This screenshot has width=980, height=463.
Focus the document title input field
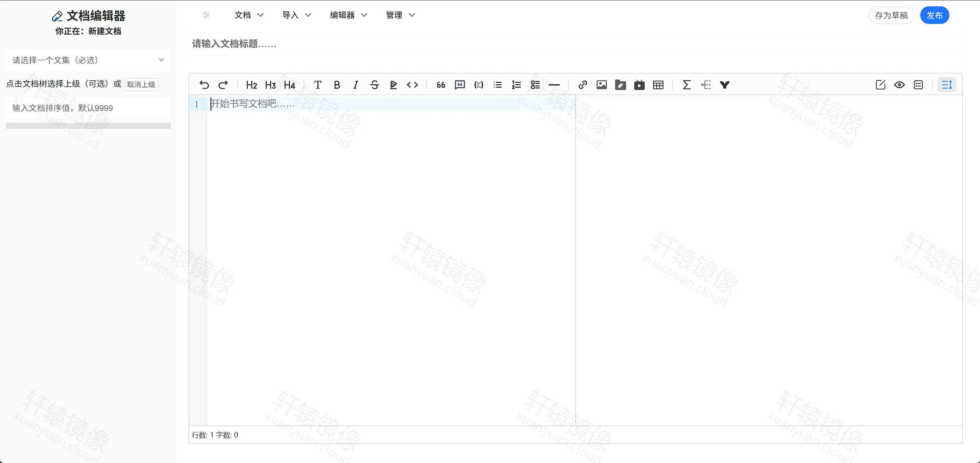pyautogui.click(x=575, y=44)
